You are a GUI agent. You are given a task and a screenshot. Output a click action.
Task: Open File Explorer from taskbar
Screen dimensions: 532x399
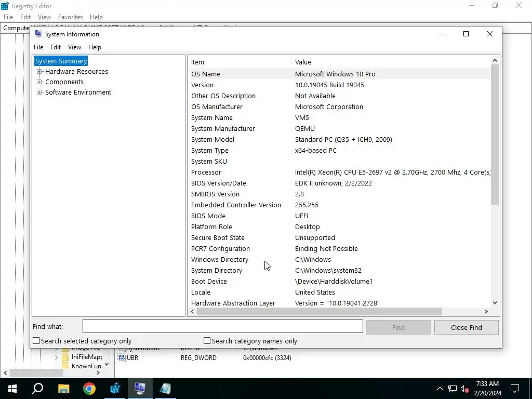pyautogui.click(x=63, y=389)
